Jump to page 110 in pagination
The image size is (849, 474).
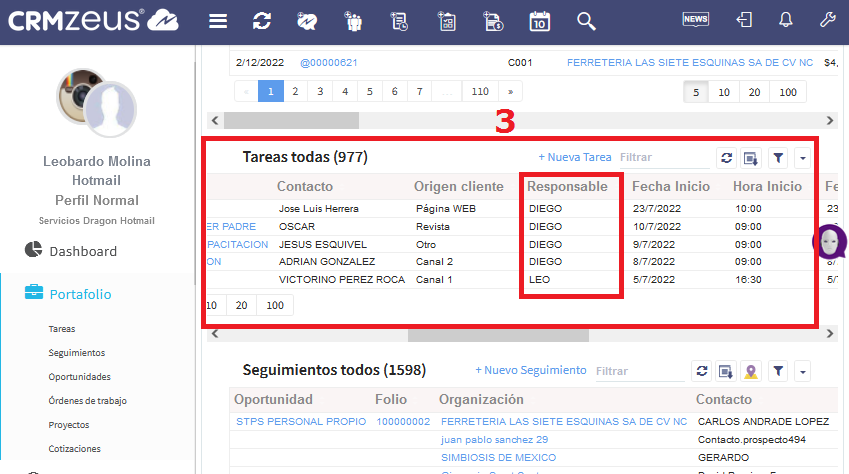click(x=480, y=92)
